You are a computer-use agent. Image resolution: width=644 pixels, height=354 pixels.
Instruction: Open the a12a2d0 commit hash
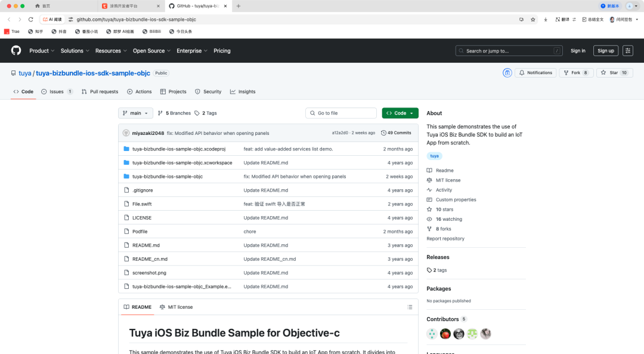click(340, 133)
